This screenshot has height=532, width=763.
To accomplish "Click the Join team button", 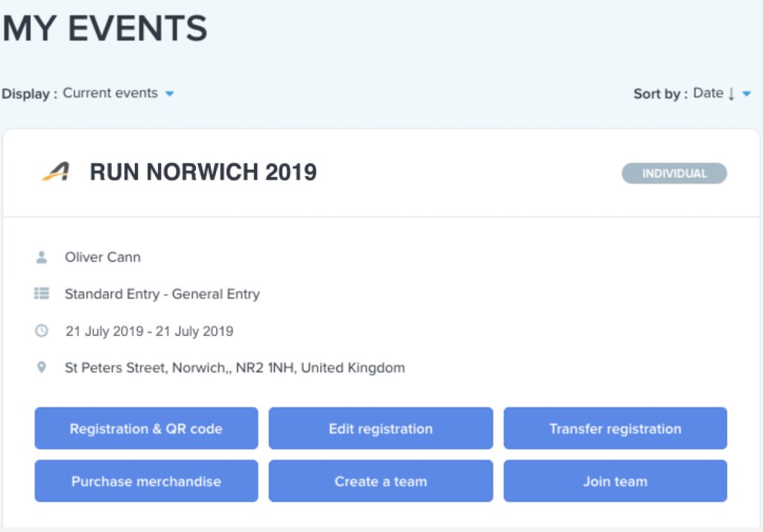I will (x=615, y=481).
